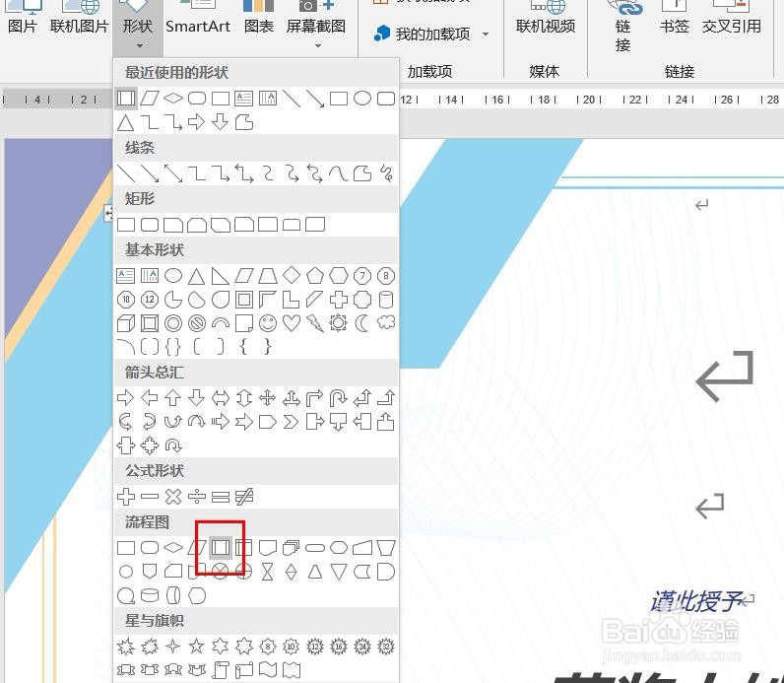Choose the quad arrow shape
The height and width of the screenshot is (683, 784).
click(268, 398)
